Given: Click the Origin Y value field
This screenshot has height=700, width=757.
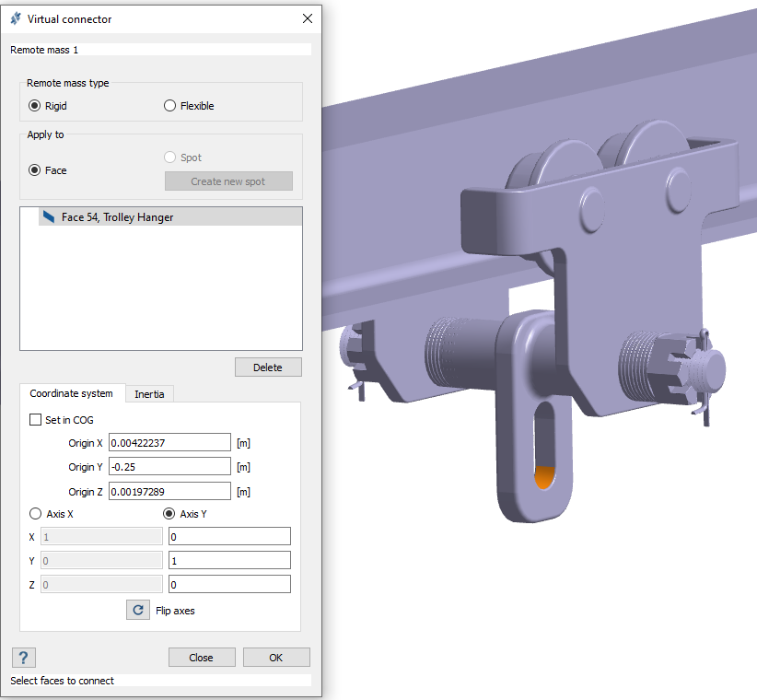Looking at the screenshot, I should coord(169,467).
